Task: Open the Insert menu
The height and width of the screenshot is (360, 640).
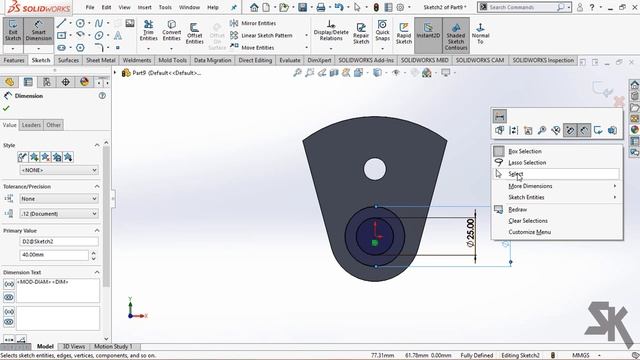Action: (x=144, y=7)
